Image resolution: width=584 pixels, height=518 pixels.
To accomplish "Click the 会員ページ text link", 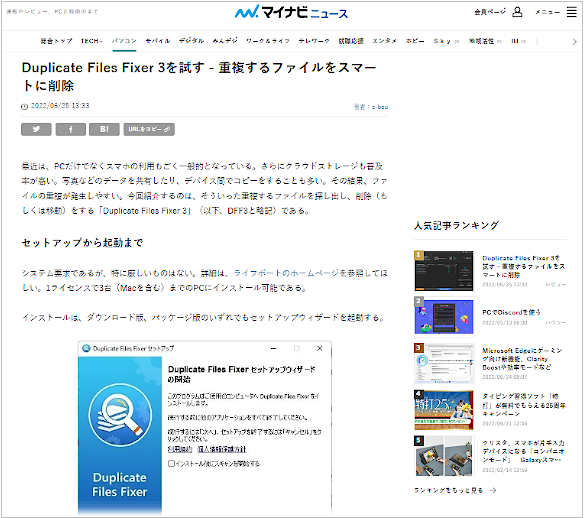I will click(x=490, y=12).
